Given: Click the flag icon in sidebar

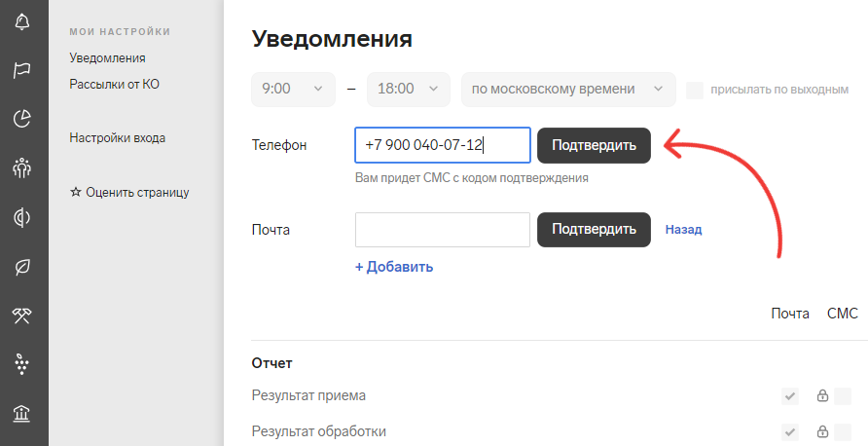Looking at the screenshot, I should pos(21,70).
